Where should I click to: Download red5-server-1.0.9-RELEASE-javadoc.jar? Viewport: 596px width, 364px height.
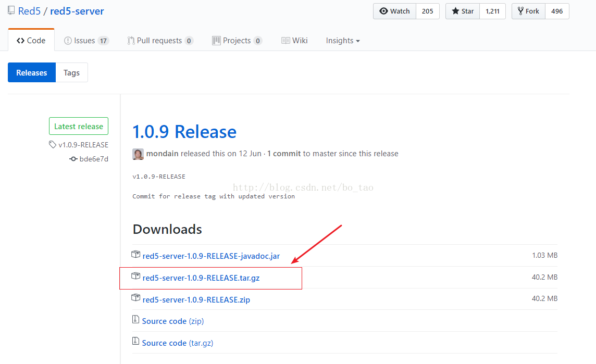211,256
